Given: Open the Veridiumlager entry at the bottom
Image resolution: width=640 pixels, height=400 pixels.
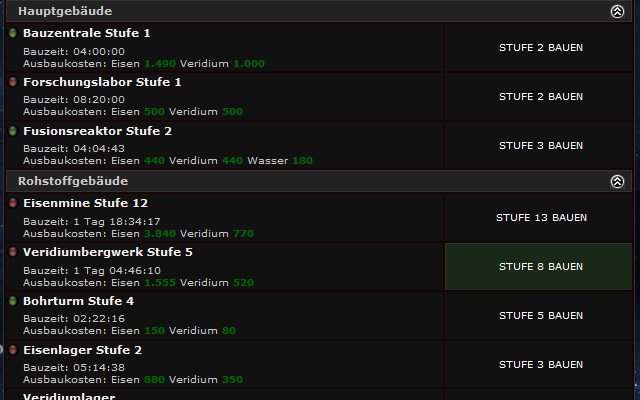Looking at the screenshot, I should click(x=69, y=396).
